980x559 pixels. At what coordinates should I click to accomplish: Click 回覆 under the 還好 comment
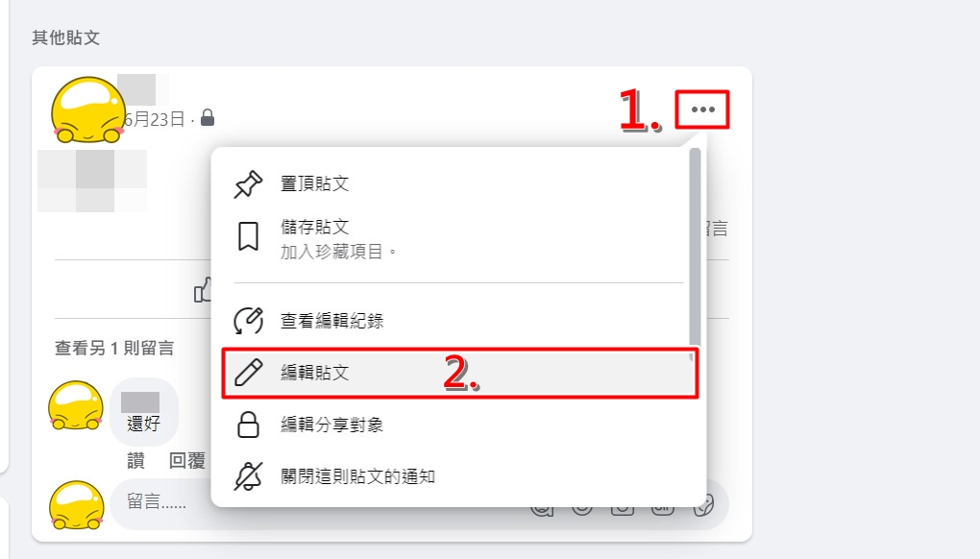[187, 461]
